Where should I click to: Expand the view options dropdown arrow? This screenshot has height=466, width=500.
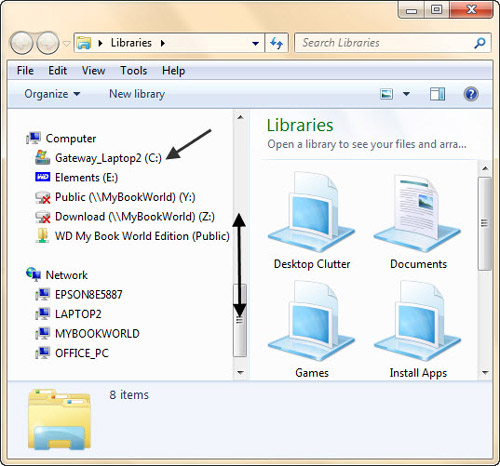point(406,94)
